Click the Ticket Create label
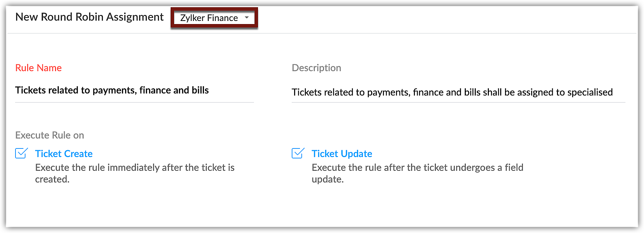 (64, 154)
